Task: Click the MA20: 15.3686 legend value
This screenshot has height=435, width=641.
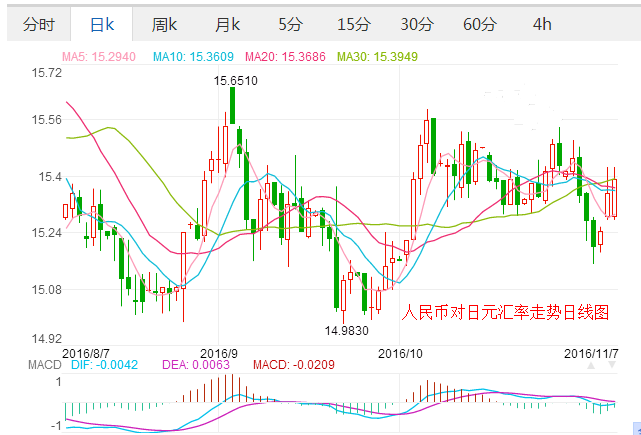Action: tap(285, 57)
